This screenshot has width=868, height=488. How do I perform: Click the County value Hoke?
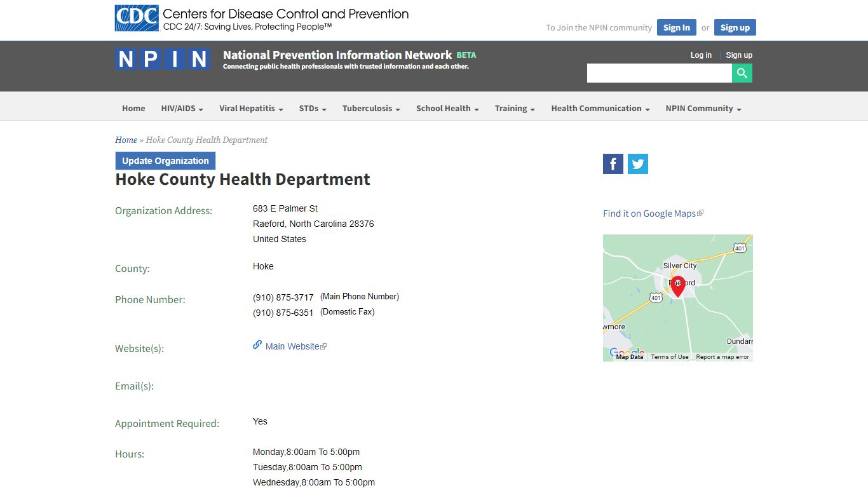tap(263, 266)
